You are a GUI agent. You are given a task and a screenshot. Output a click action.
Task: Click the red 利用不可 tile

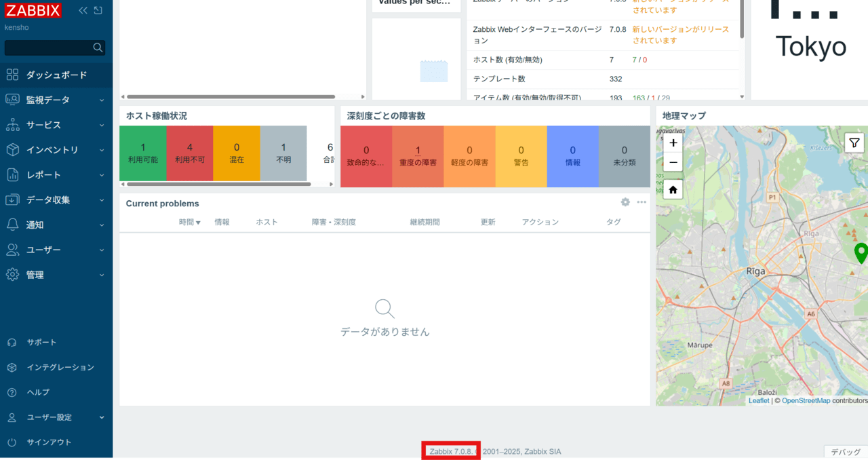tap(189, 153)
